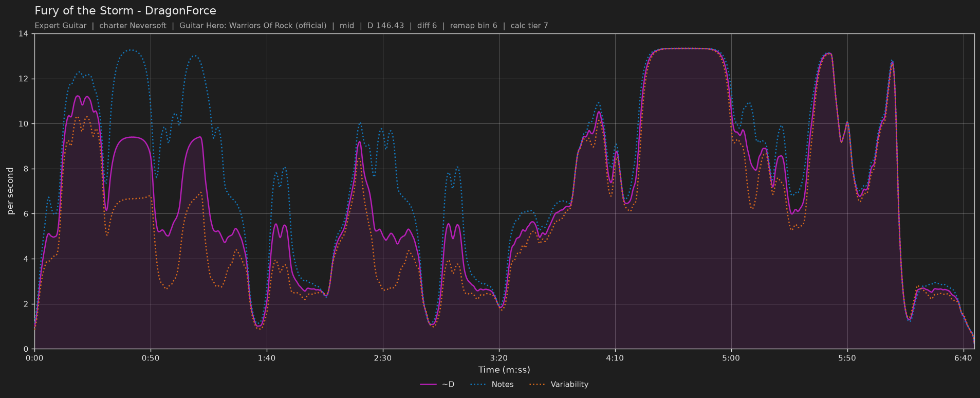Click the 'diff 6' subtitle entry
980x398 pixels.
[x=427, y=26]
